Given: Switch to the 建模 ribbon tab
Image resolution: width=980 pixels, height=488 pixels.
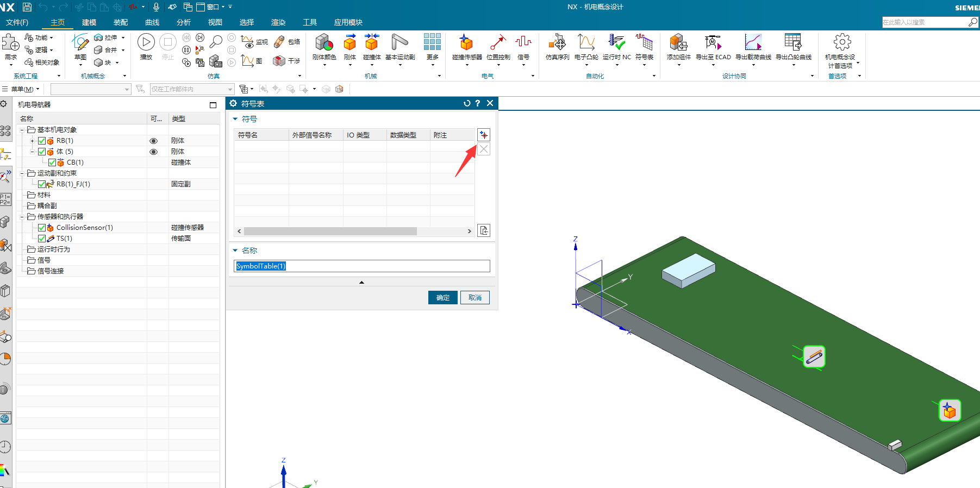Looking at the screenshot, I should tap(89, 22).
